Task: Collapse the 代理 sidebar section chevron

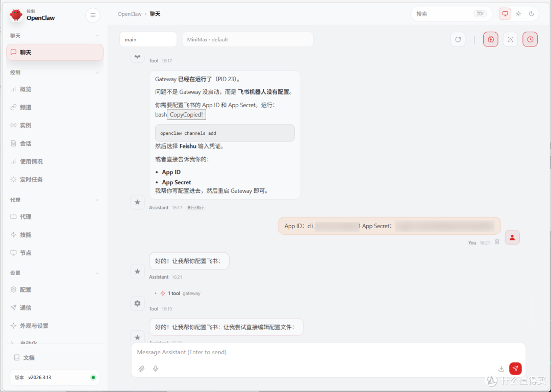Action: click(x=97, y=200)
